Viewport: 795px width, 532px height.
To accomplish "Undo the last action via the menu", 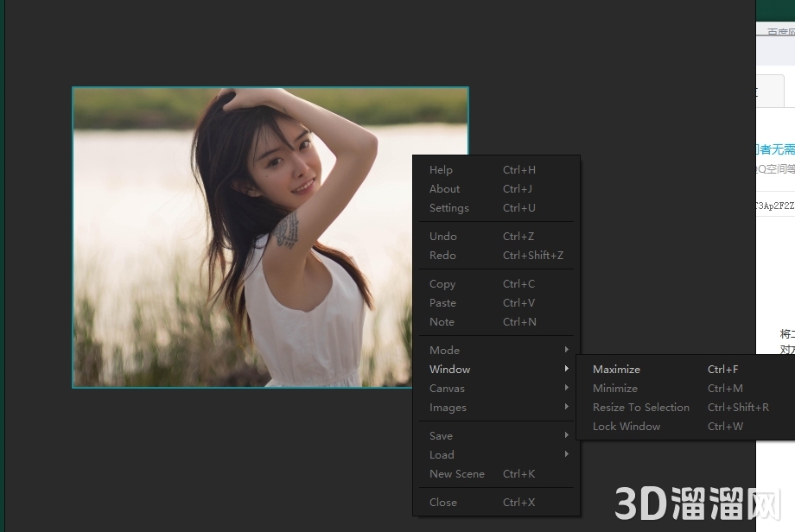I will click(x=442, y=236).
